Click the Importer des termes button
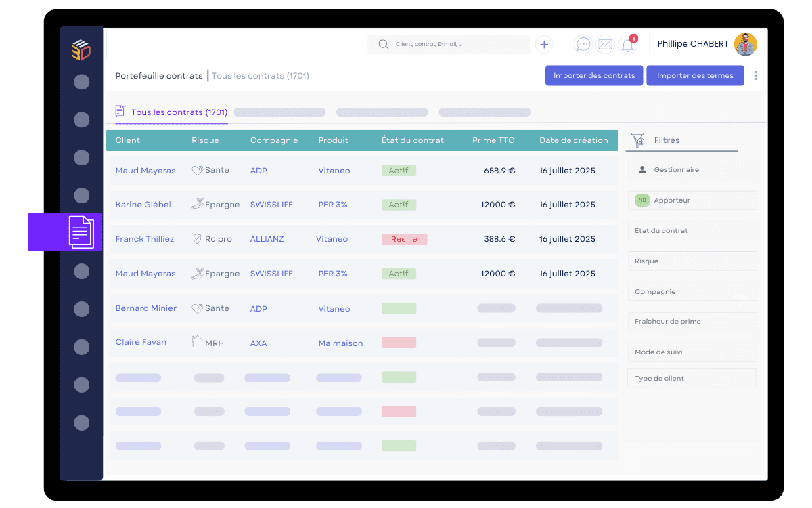The height and width of the screenshot is (508, 812). (694, 76)
